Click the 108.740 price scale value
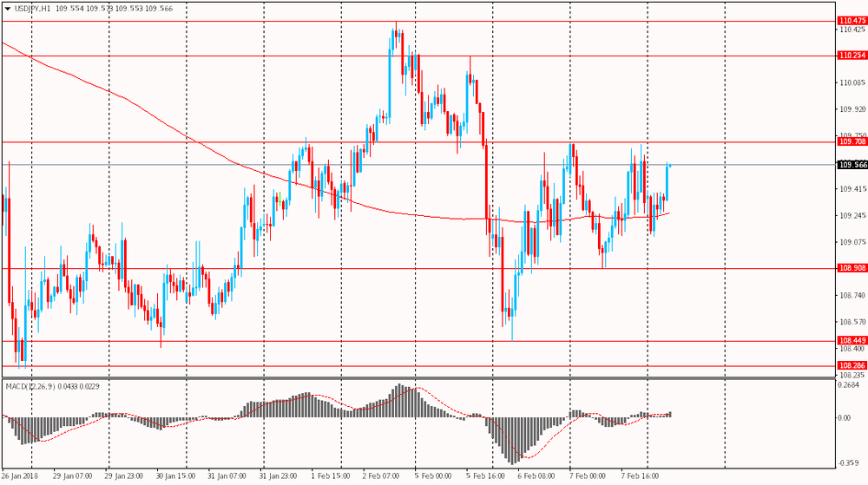Screen dimensions: 868x485 coord(852,295)
